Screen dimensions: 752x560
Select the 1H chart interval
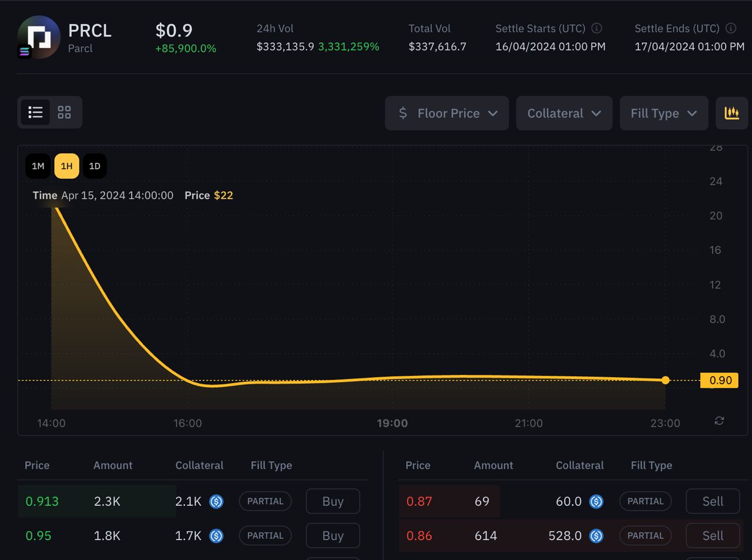click(x=66, y=166)
